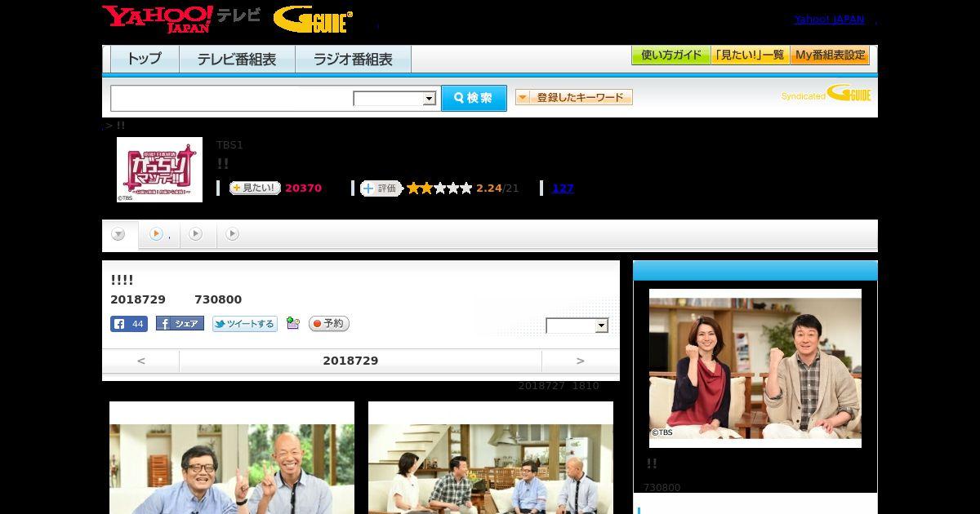Click the ツイートする Twitter button
Viewport: 980px width, 514px height.
pos(245,324)
